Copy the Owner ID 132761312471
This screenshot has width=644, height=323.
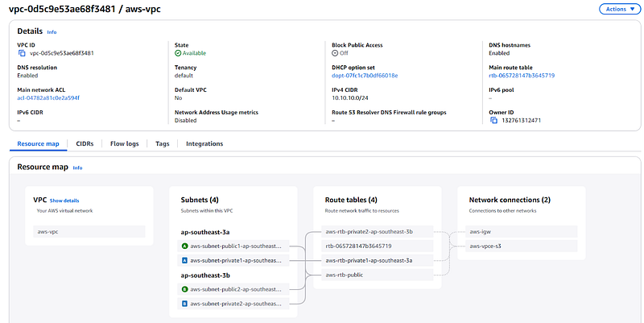click(493, 120)
